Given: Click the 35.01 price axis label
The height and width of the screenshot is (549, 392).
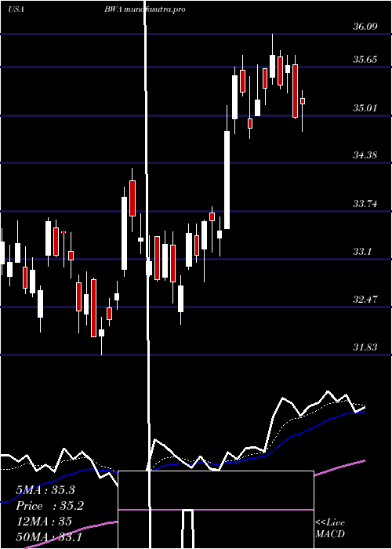Looking at the screenshot, I should click(365, 108).
